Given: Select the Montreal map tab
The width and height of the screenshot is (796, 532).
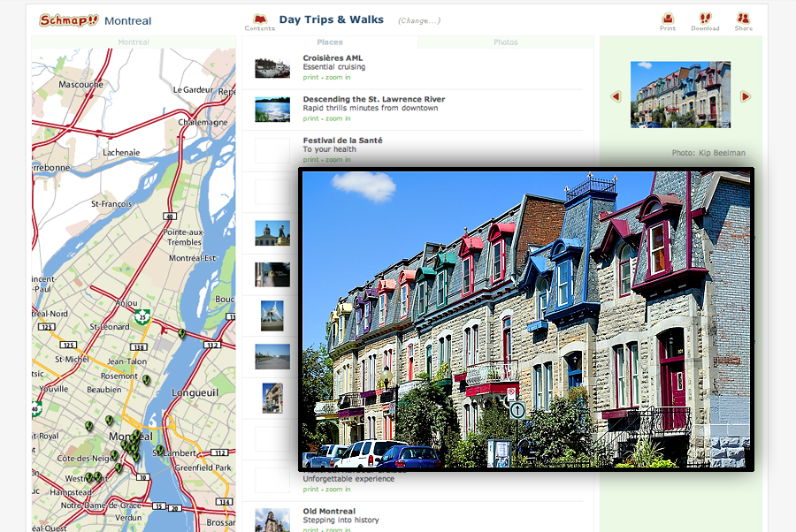Looking at the screenshot, I should pyautogui.click(x=134, y=42).
